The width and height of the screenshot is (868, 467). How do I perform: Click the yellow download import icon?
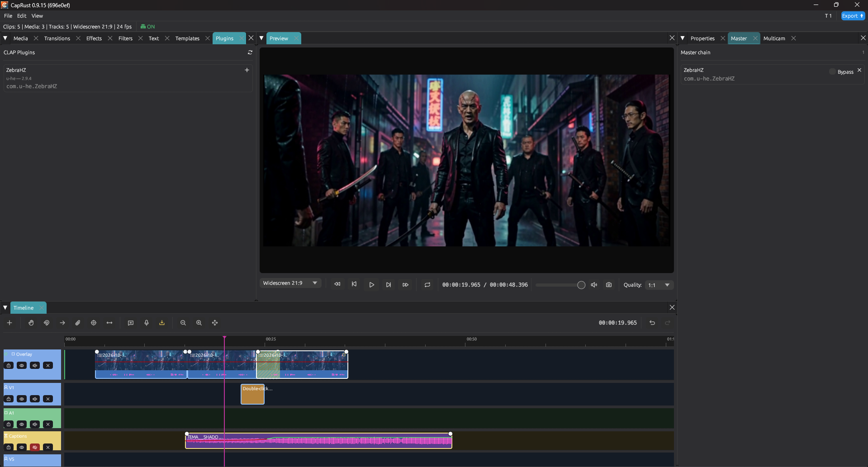[162, 323]
